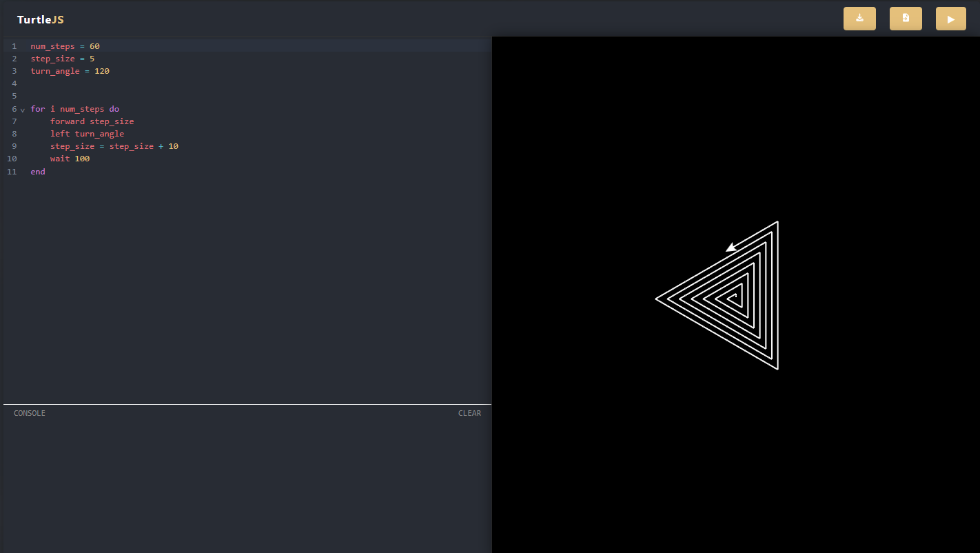Click the 'end' keyword on line 11

(38, 172)
